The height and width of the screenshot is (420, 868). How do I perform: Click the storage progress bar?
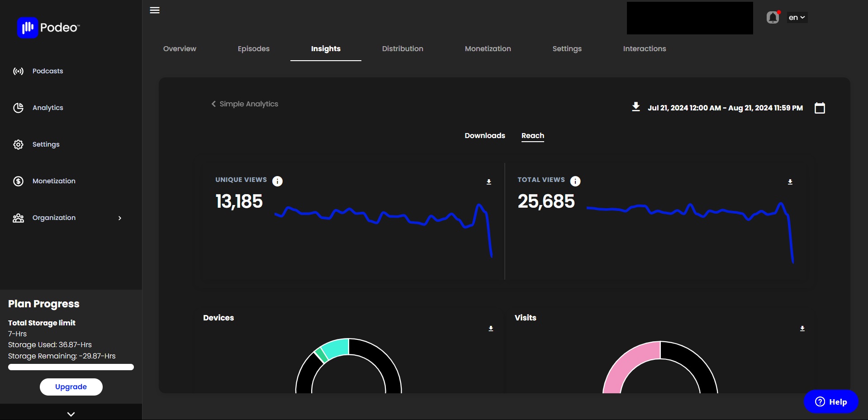[x=71, y=367]
